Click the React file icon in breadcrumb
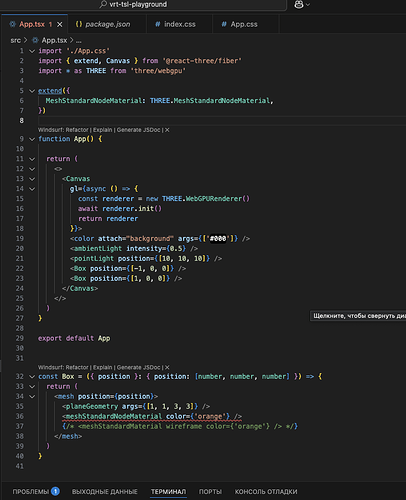 pos(35,40)
